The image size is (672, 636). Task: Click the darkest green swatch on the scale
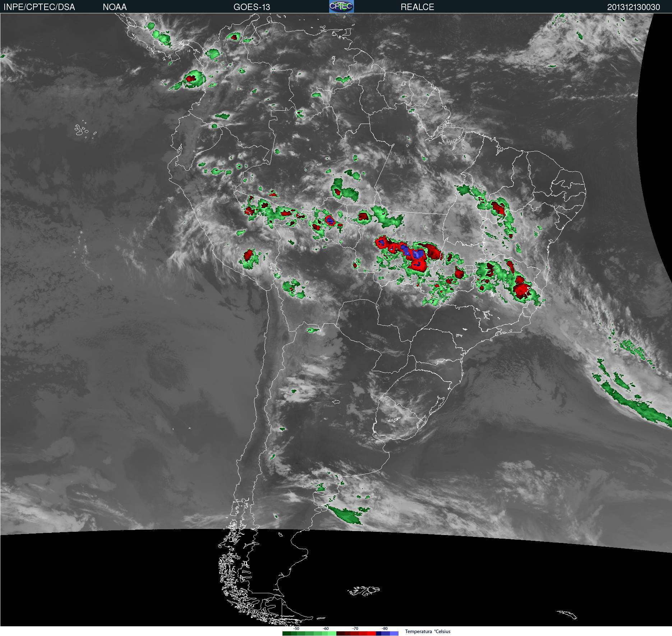pyautogui.click(x=287, y=633)
